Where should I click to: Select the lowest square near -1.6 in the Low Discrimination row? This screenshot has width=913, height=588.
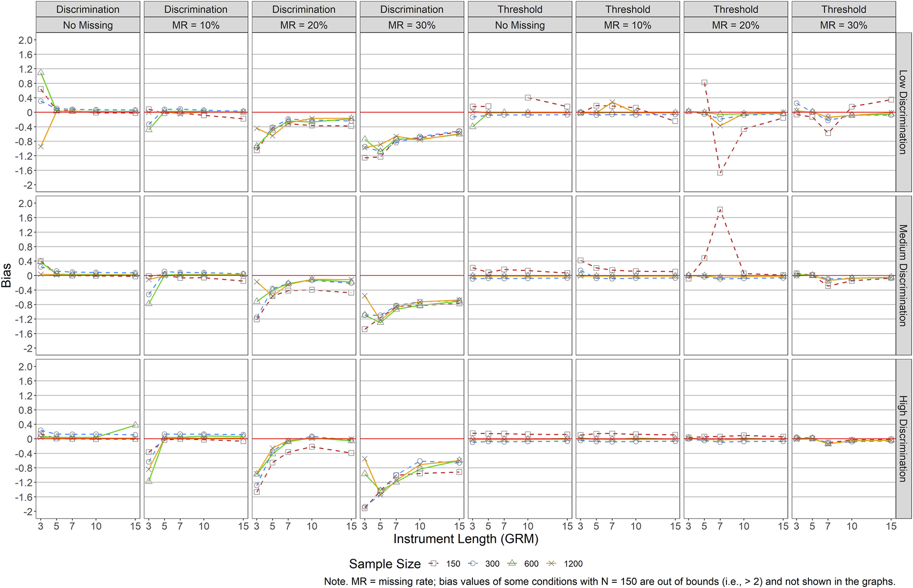720,173
